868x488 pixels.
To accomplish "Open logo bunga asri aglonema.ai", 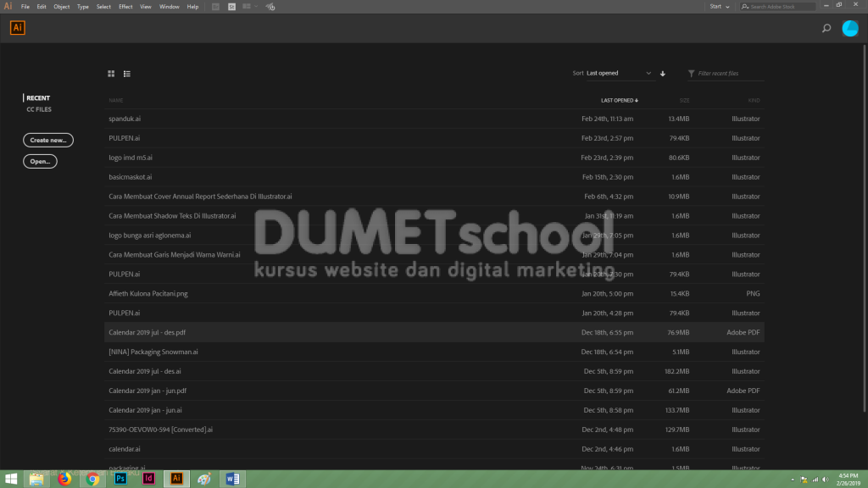I will pyautogui.click(x=434, y=236).
